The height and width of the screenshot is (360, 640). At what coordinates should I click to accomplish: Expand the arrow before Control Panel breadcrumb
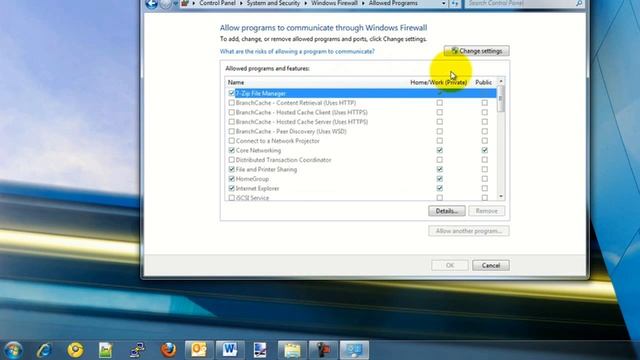193,3
